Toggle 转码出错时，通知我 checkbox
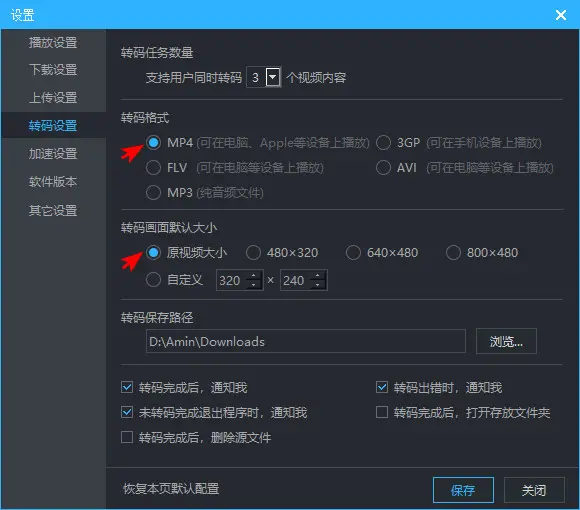 click(x=382, y=387)
